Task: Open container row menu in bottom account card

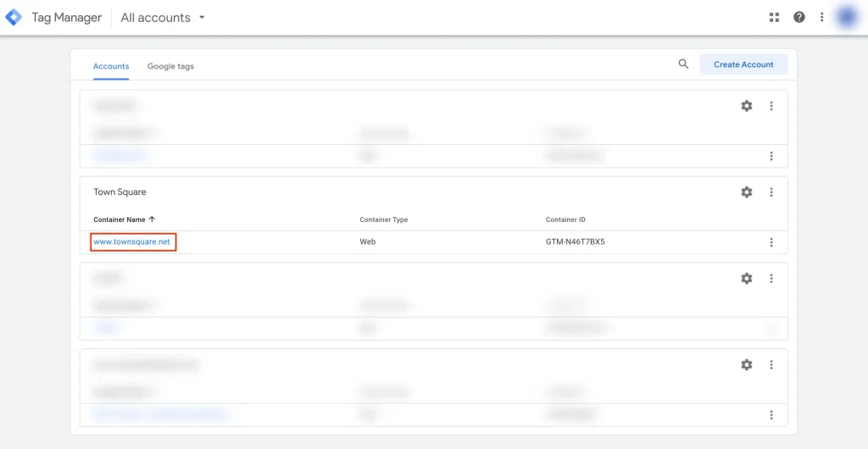Action: (x=771, y=415)
